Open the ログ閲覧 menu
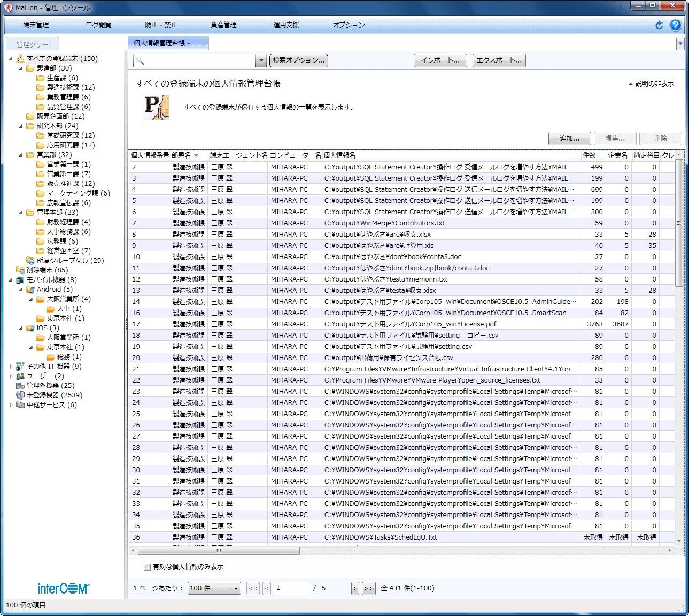Viewport: 689px width, 616px height. point(98,25)
